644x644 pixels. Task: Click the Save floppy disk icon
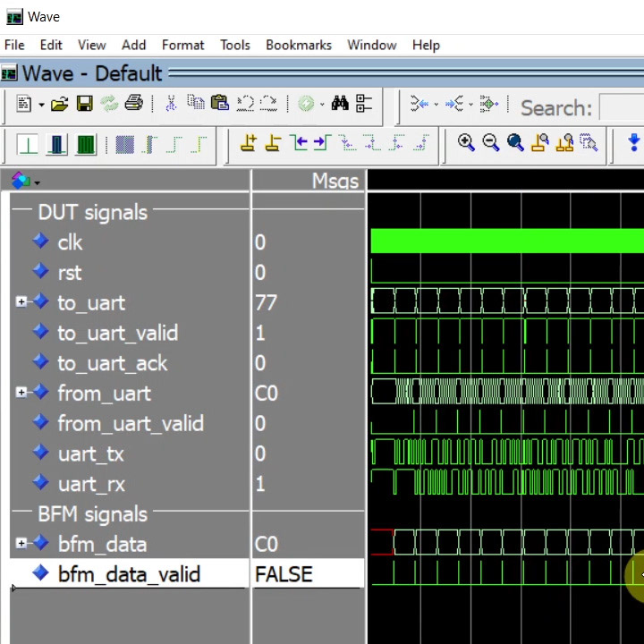pos(85,104)
